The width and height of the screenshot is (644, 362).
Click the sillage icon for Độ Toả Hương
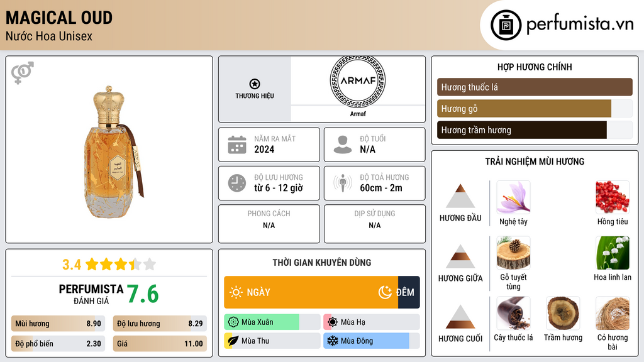pos(343,183)
